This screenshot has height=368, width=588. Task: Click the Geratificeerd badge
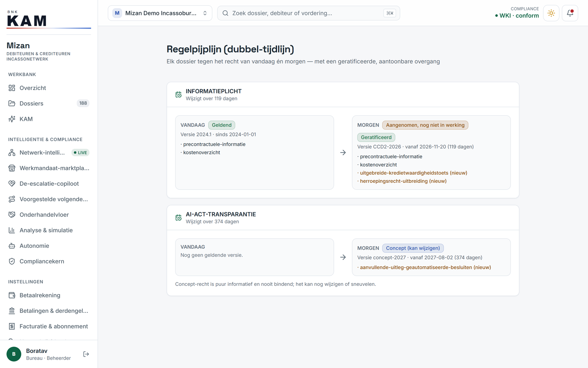click(x=376, y=137)
